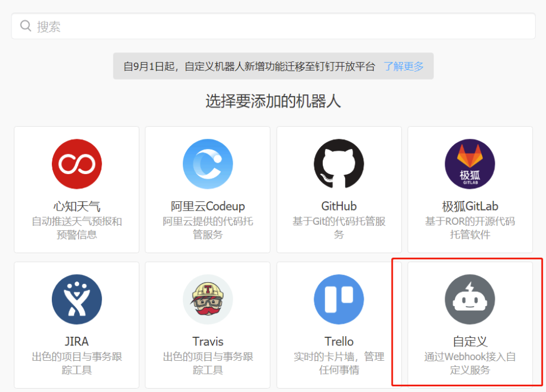The height and width of the screenshot is (392, 546).
Task: Click the Trello title label
Action: pyautogui.click(x=339, y=341)
